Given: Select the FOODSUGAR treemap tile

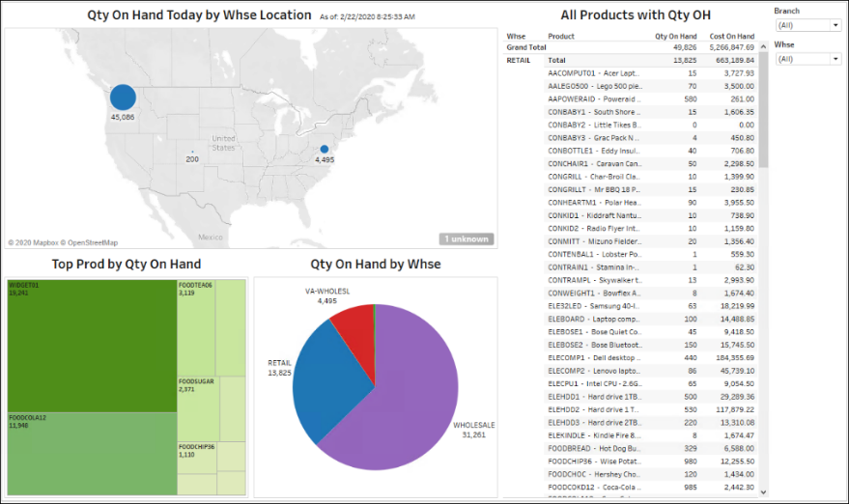Looking at the screenshot, I should [x=198, y=408].
